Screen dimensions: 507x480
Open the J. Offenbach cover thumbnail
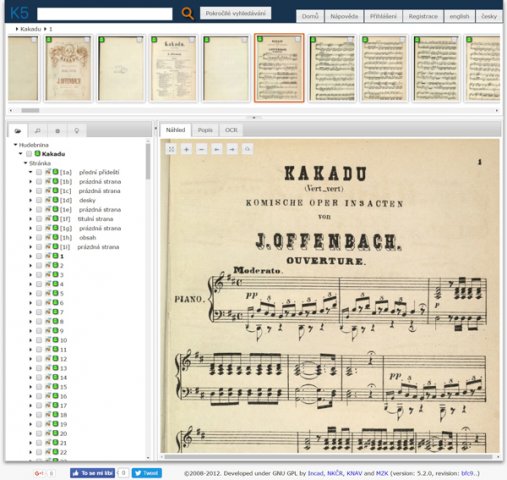coord(68,68)
